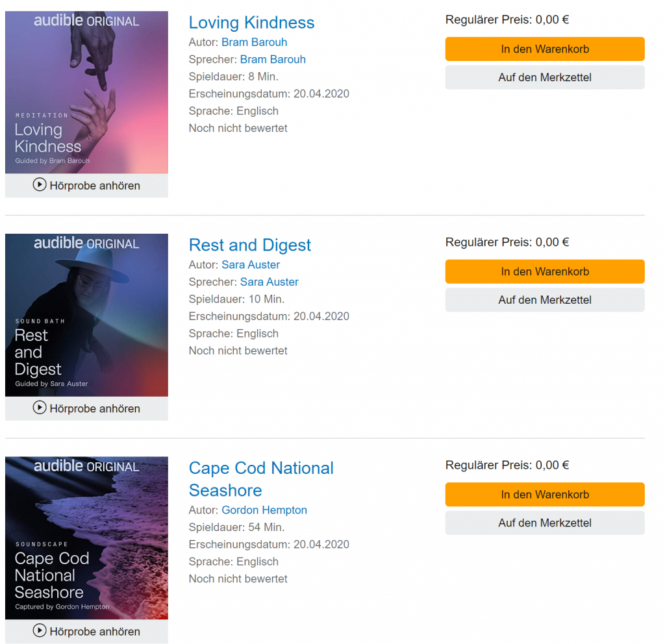This screenshot has width=665, height=644.
Task: Save Rest and Digest to the Merkzettel
Action: (x=545, y=300)
